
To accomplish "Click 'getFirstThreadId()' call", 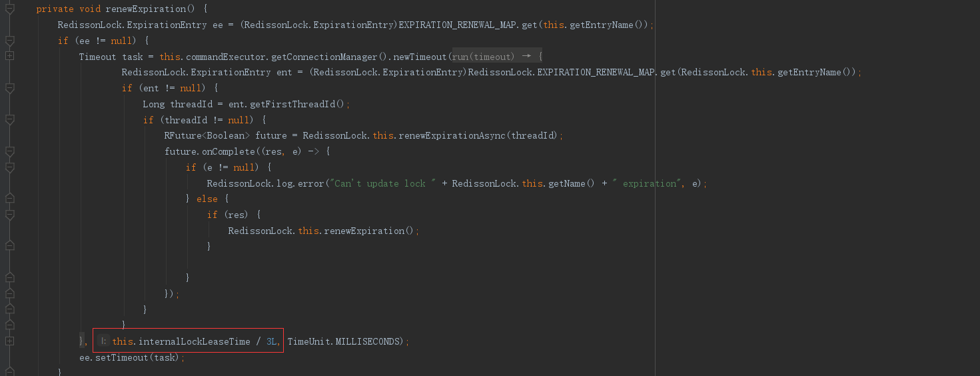I will (x=297, y=104).
